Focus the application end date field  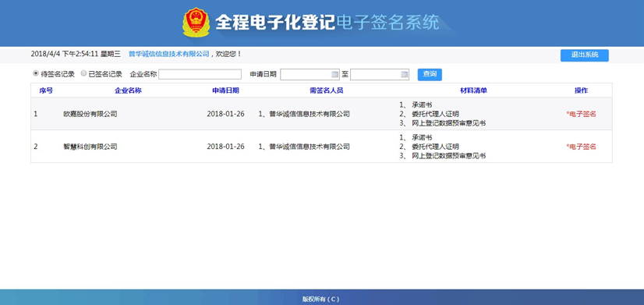(380, 74)
